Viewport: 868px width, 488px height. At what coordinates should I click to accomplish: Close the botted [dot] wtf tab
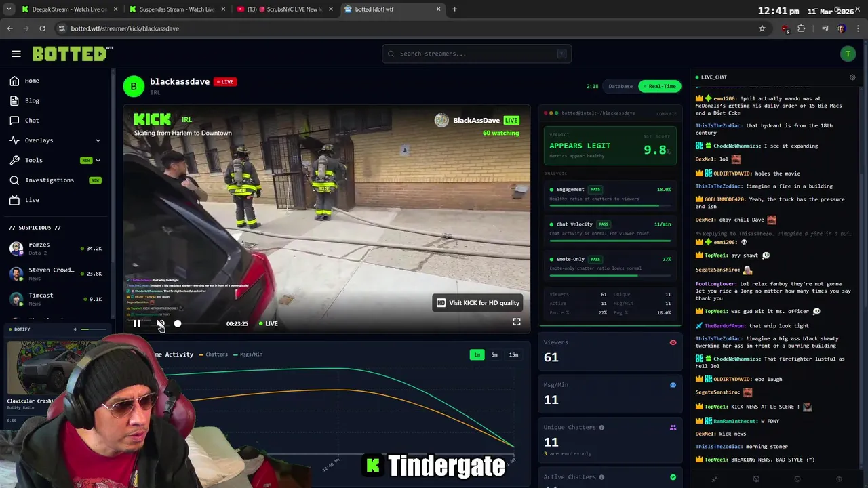438,9
